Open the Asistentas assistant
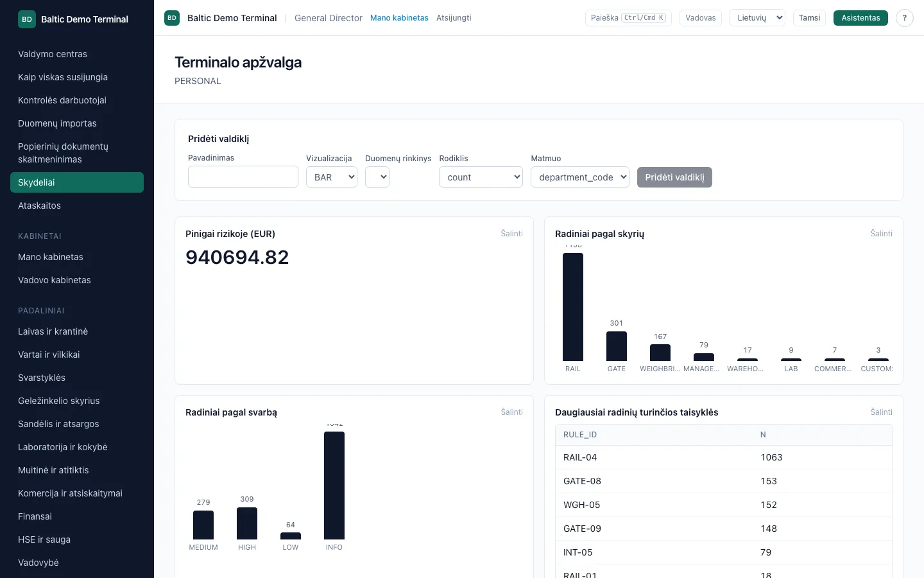Viewport: 924px width, 578px height. click(x=860, y=18)
